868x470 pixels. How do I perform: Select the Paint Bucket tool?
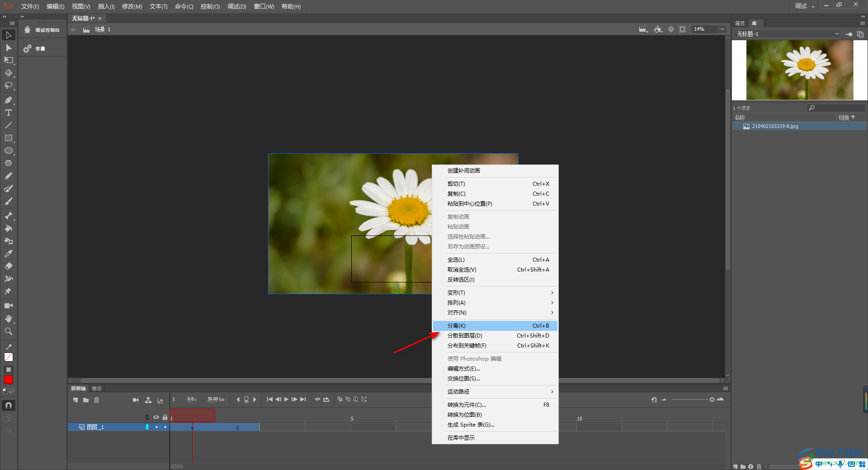click(x=8, y=228)
